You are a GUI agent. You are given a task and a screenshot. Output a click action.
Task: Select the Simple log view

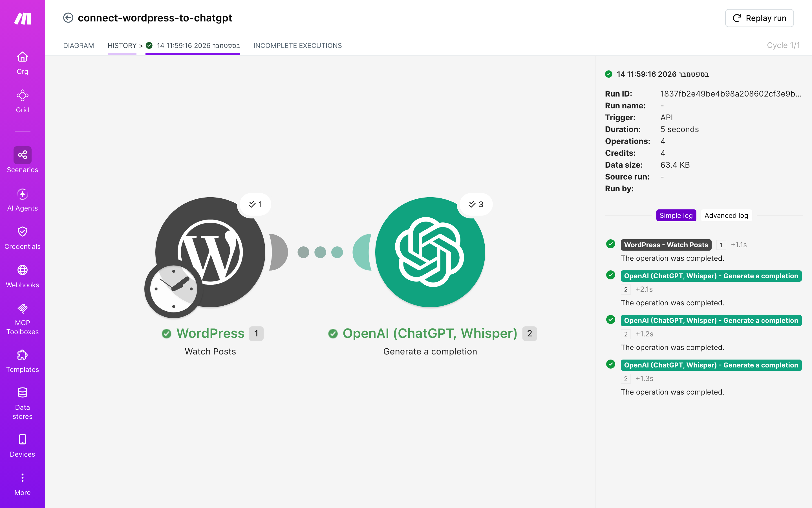point(676,215)
